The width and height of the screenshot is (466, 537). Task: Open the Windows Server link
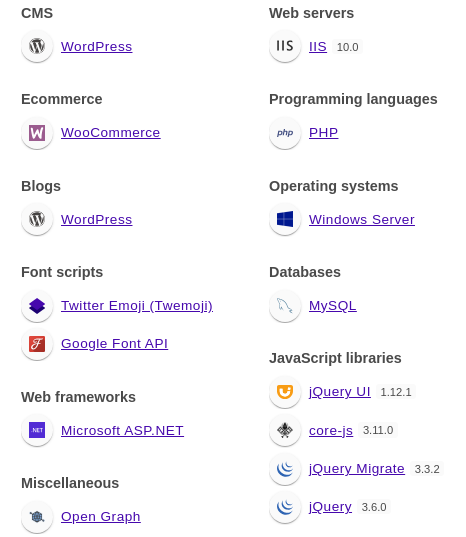pos(362,220)
